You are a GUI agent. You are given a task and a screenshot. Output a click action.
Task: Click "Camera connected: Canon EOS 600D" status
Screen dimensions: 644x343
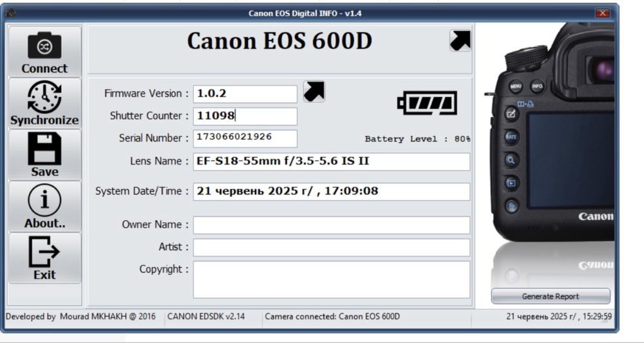(332, 317)
